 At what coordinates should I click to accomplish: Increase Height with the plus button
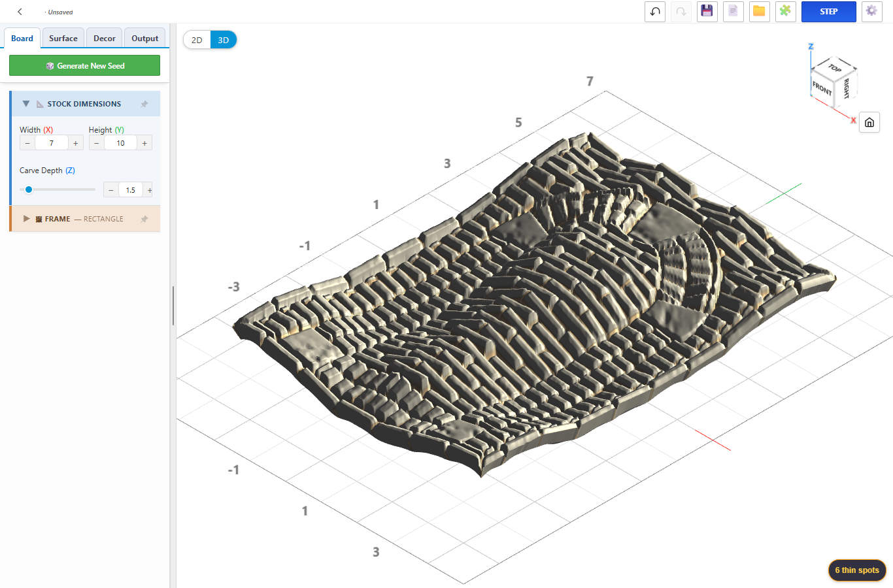pyautogui.click(x=144, y=143)
